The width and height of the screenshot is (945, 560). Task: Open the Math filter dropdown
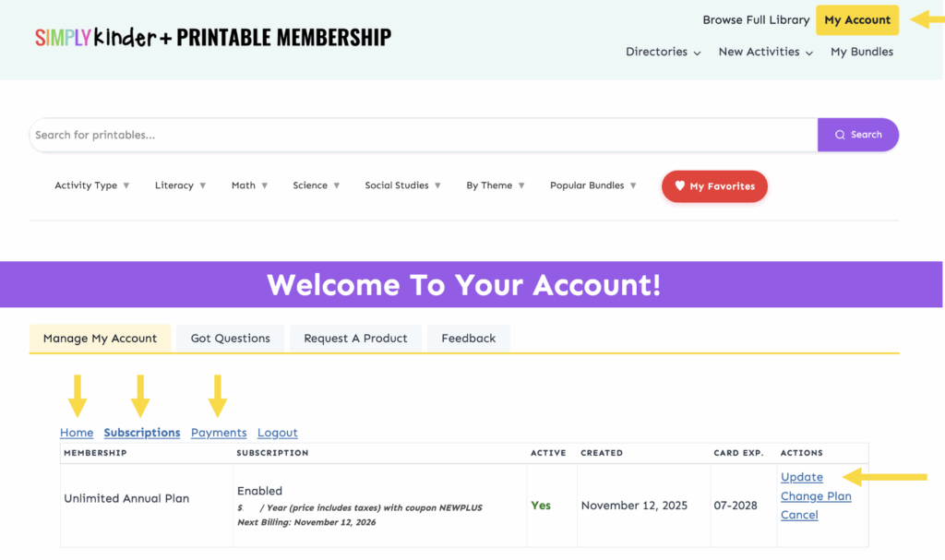coord(249,185)
